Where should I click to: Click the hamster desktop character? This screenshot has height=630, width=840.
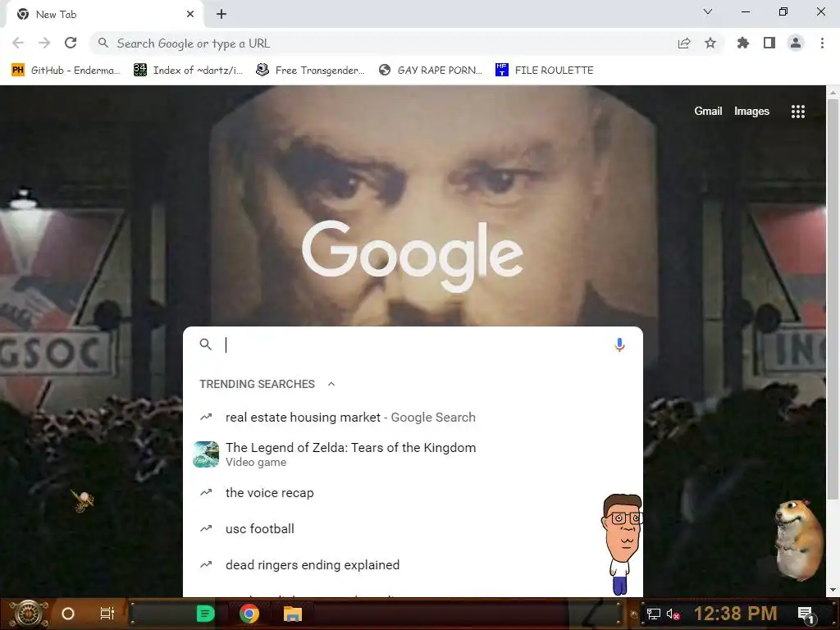click(799, 540)
